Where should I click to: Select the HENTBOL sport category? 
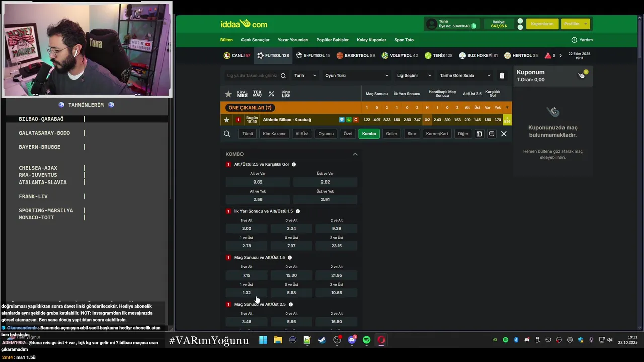[x=521, y=55]
